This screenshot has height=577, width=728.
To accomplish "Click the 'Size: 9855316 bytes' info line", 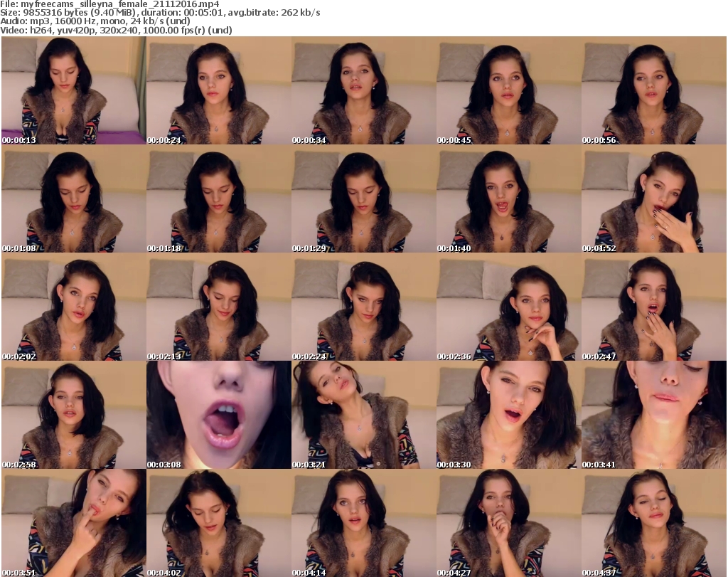I will (x=160, y=13).
